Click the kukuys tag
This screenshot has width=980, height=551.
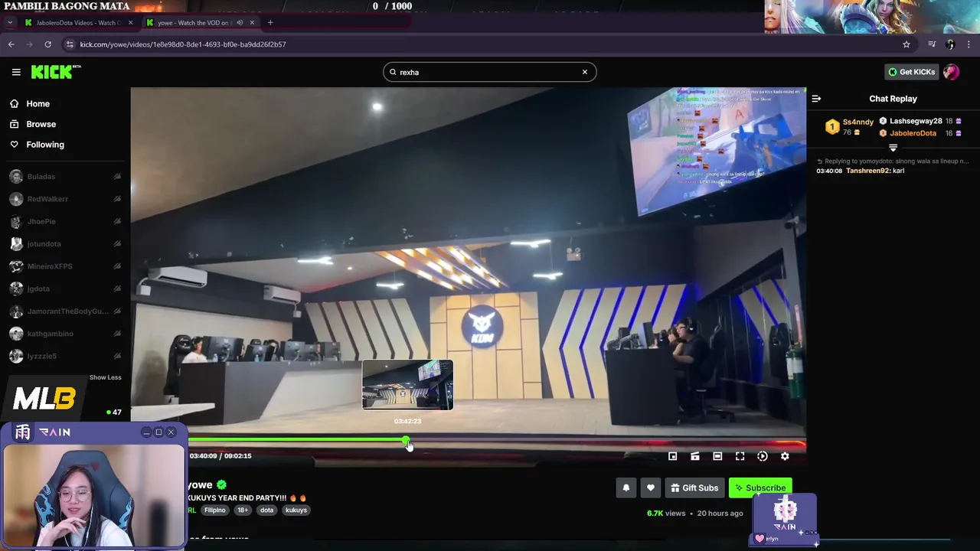click(296, 510)
